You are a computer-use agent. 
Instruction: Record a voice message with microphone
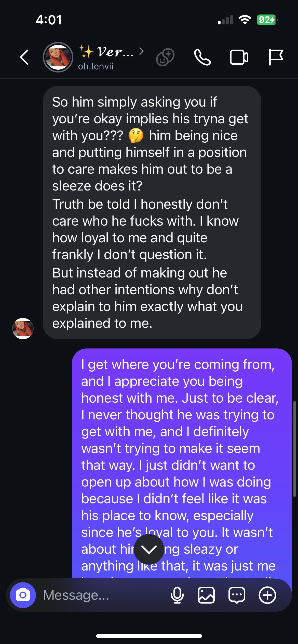click(x=177, y=595)
